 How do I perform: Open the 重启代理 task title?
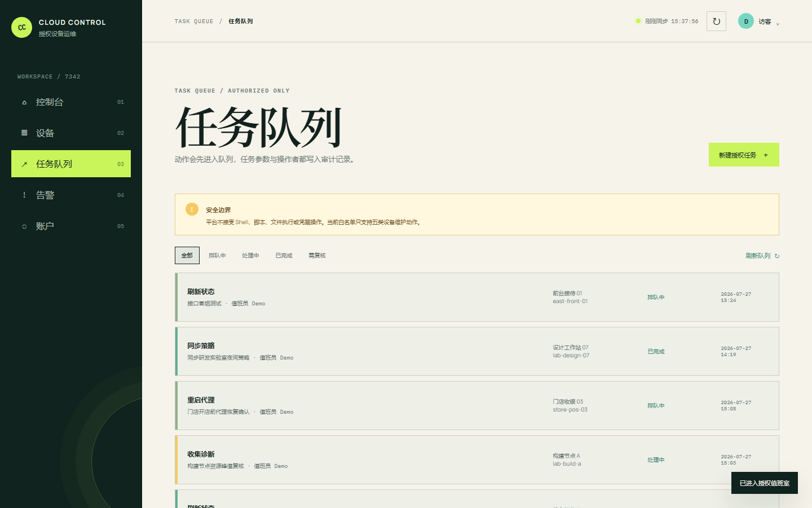(201, 400)
